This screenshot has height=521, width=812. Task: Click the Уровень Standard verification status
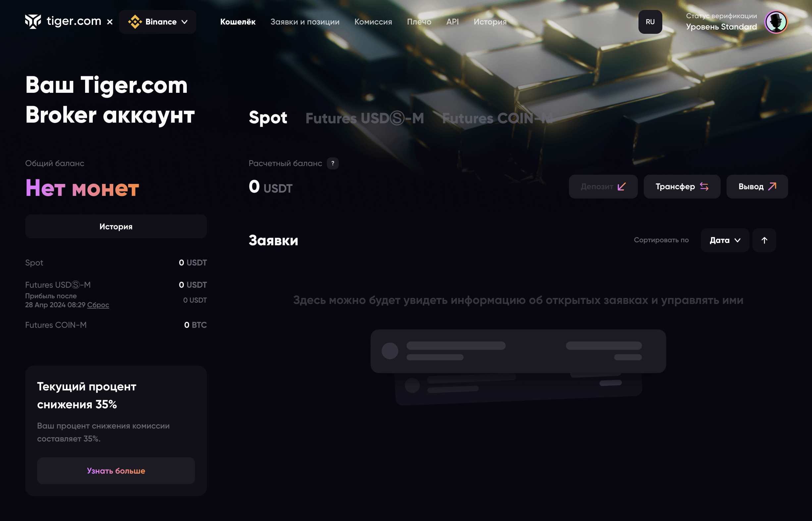click(721, 27)
